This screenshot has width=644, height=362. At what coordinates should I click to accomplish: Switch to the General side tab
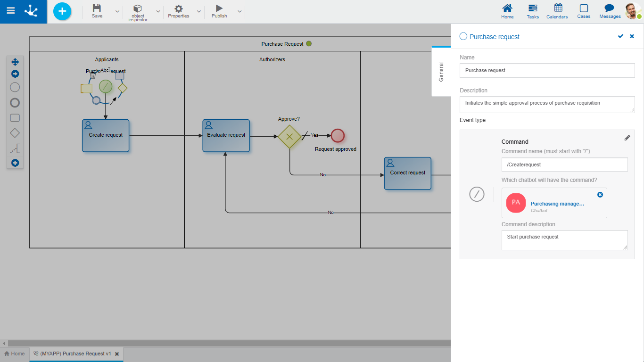pyautogui.click(x=441, y=72)
